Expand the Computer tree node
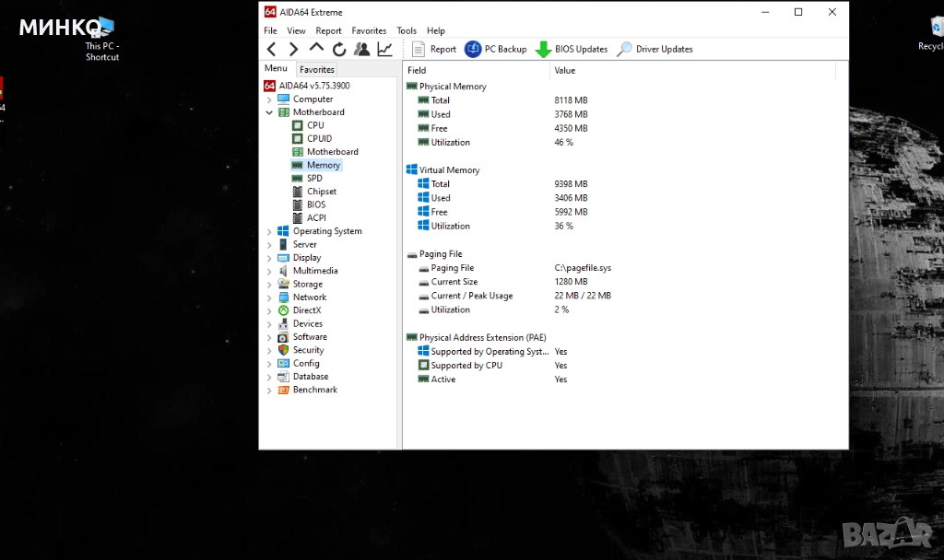The width and height of the screenshot is (944, 560). click(x=269, y=99)
